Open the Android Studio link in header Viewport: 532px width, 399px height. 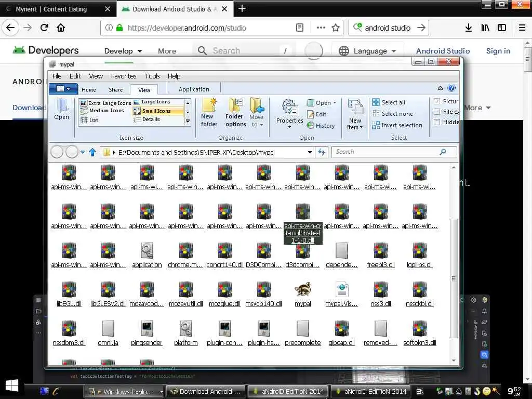(x=443, y=51)
